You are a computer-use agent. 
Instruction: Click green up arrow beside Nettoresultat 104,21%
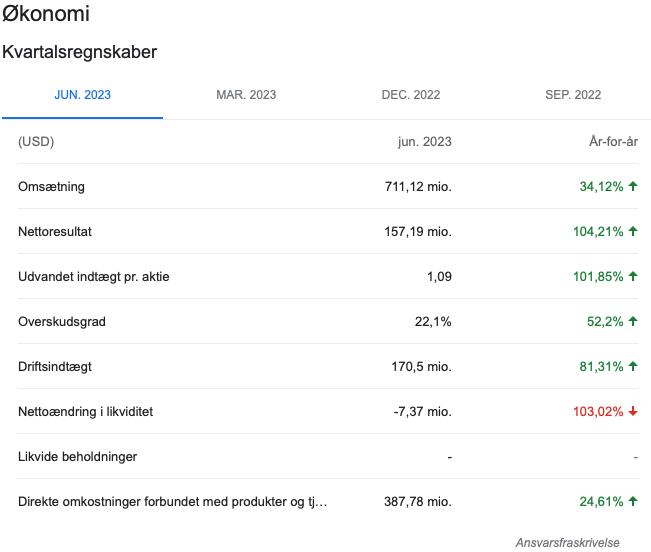[633, 231]
